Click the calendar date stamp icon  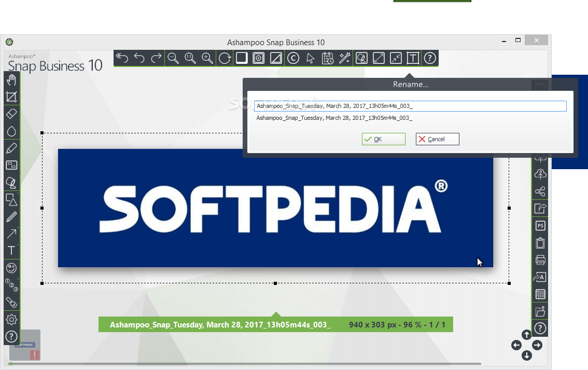327,58
